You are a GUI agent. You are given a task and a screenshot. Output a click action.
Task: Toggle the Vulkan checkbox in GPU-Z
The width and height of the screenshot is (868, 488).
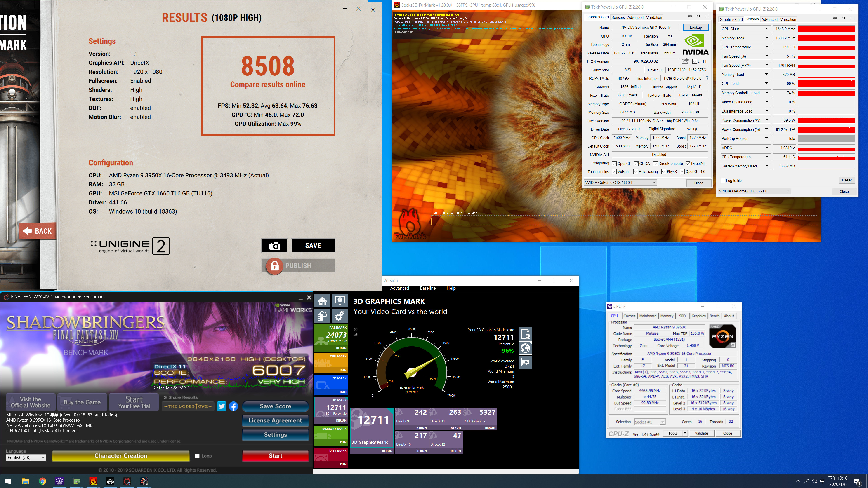pyautogui.click(x=614, y=171)
